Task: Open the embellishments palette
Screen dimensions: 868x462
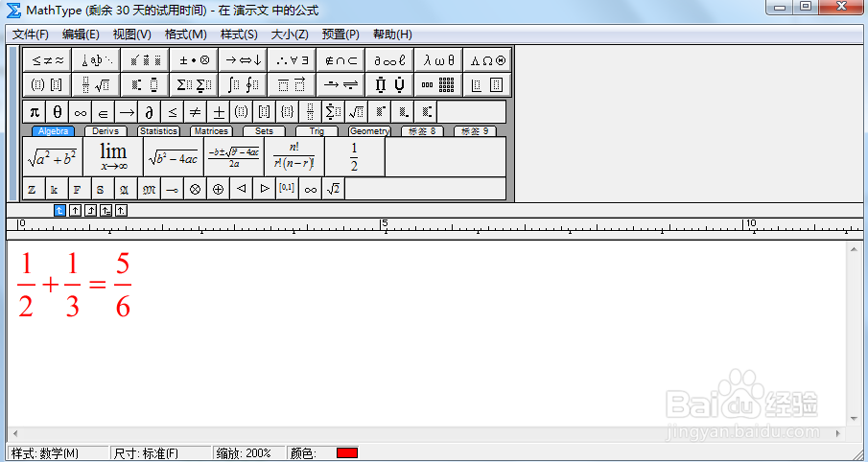Action: click(145, 60)
